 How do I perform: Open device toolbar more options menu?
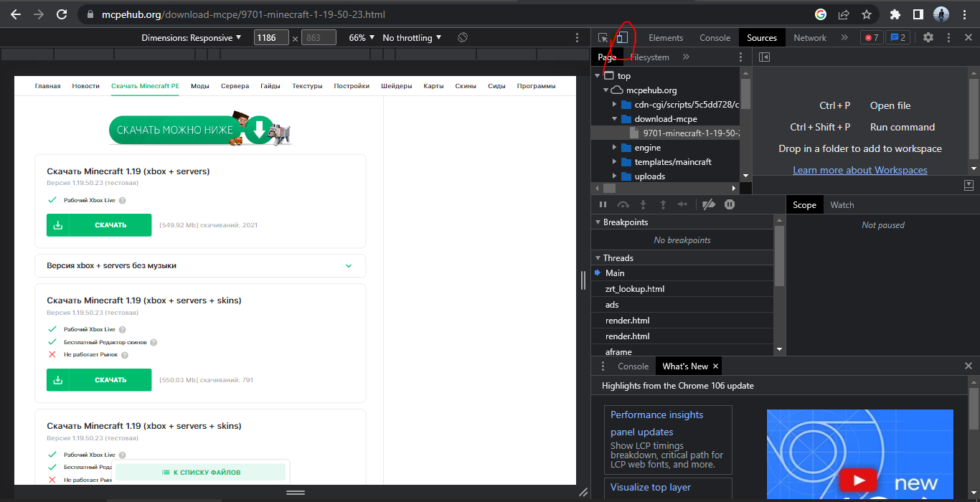(x=578, y=37)
